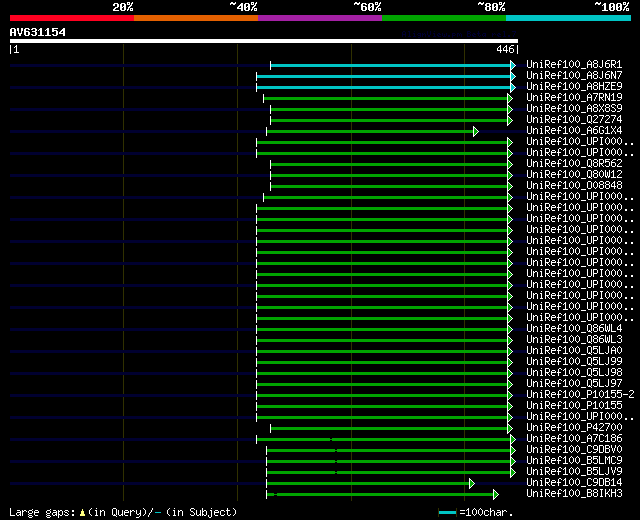Click the arrowhead ending the C9DB14 alignment
This screenshot has width=640, height=520.
pos(472,484)
